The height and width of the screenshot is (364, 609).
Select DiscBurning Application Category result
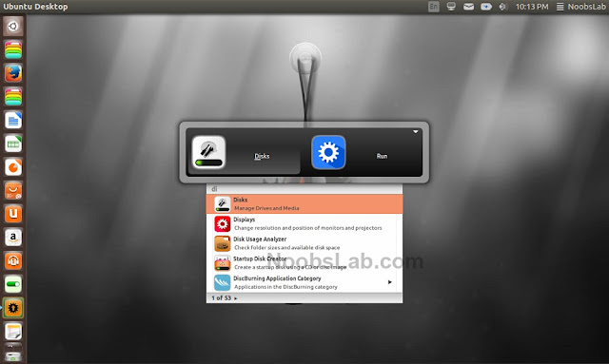[x=304, y=282]
